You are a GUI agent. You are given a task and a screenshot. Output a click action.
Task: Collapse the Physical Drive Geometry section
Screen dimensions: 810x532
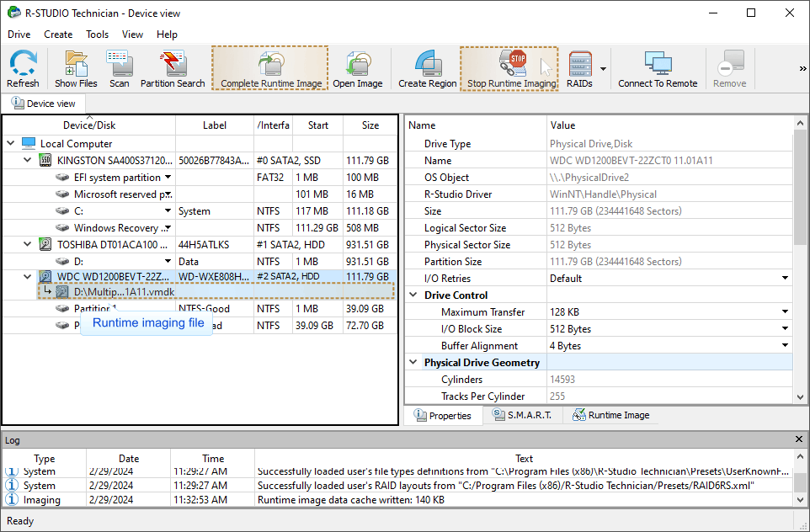click(x=413, y=362)
